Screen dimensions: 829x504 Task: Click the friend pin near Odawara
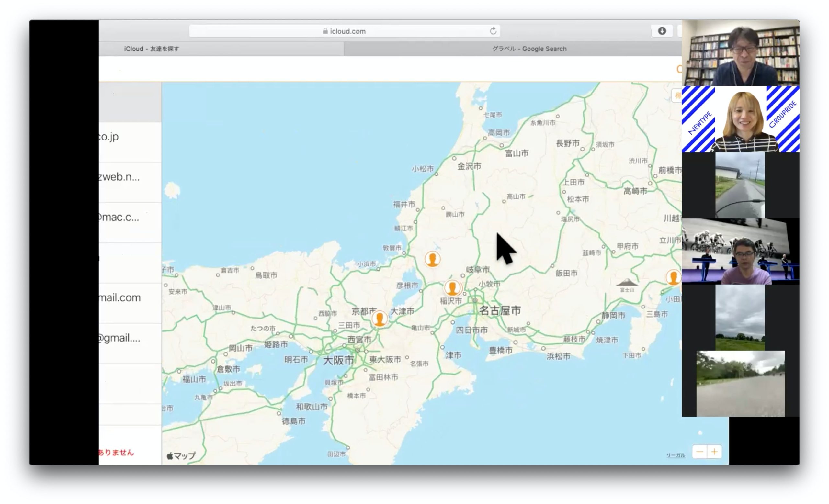click(x=673, y=278)
